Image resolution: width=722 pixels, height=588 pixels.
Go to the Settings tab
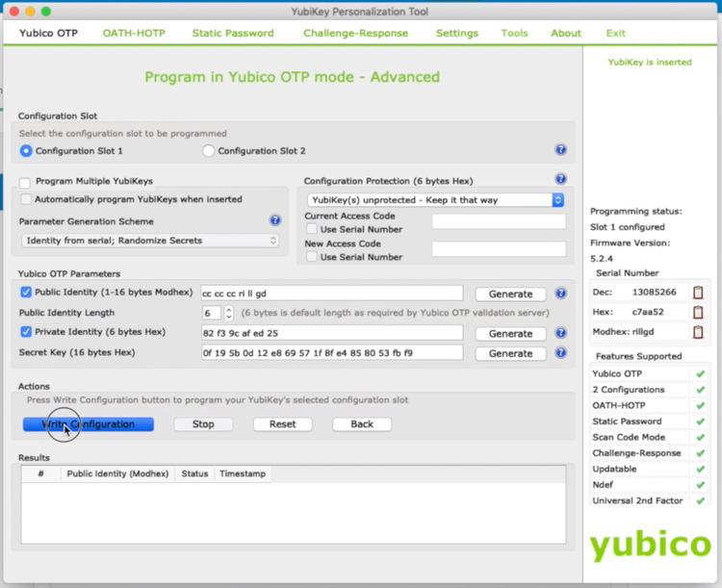click(457, 33)
